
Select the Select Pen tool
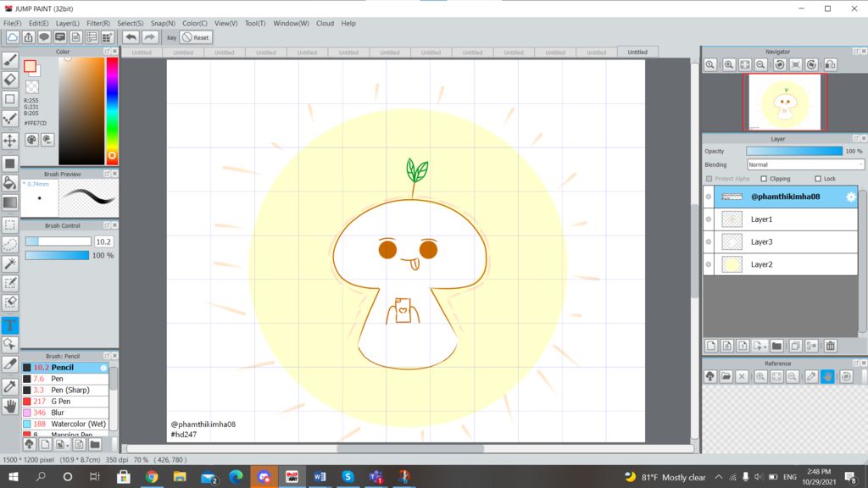point(10,283)
